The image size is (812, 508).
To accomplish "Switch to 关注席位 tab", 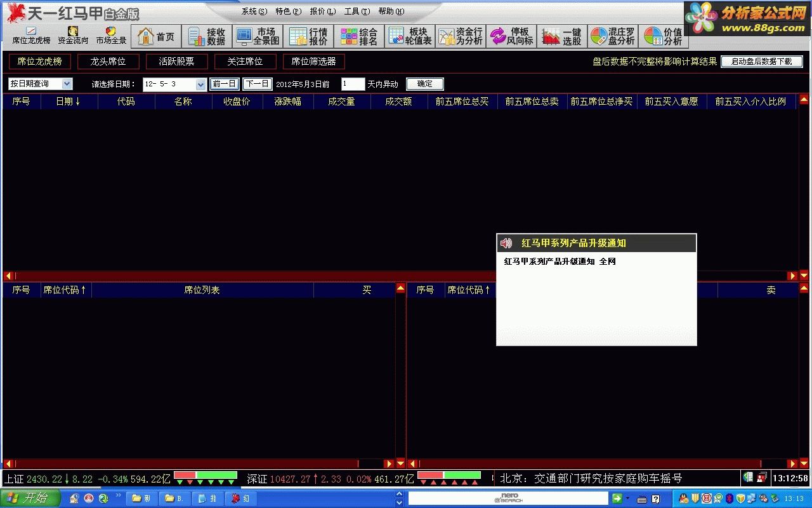I will coord(246,62).
